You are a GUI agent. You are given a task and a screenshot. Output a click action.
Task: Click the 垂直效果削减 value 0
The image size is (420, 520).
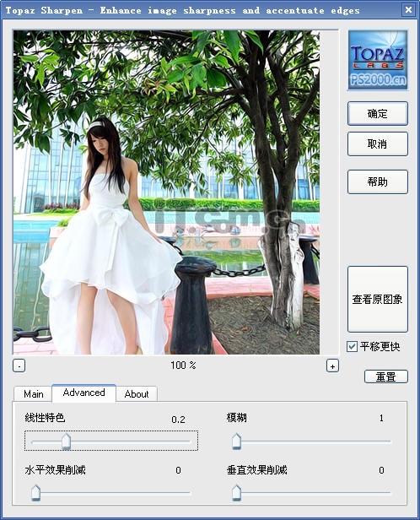click(x=381, y=470)
